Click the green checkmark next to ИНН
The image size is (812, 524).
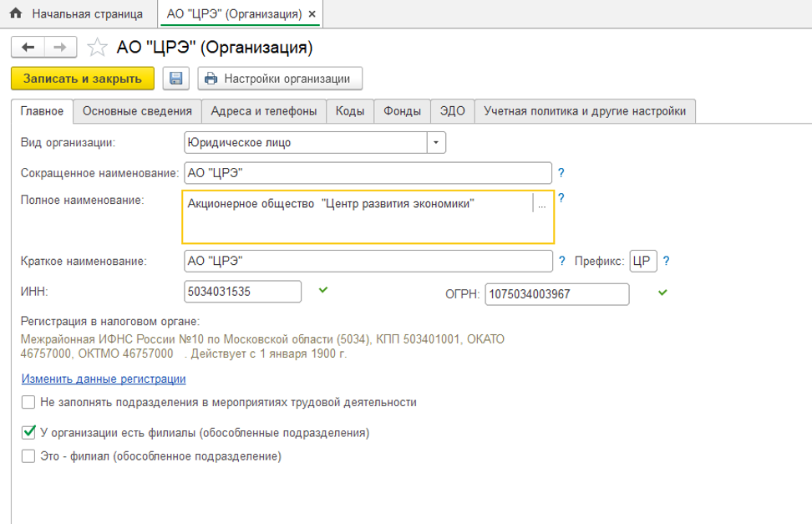point(323,290)
